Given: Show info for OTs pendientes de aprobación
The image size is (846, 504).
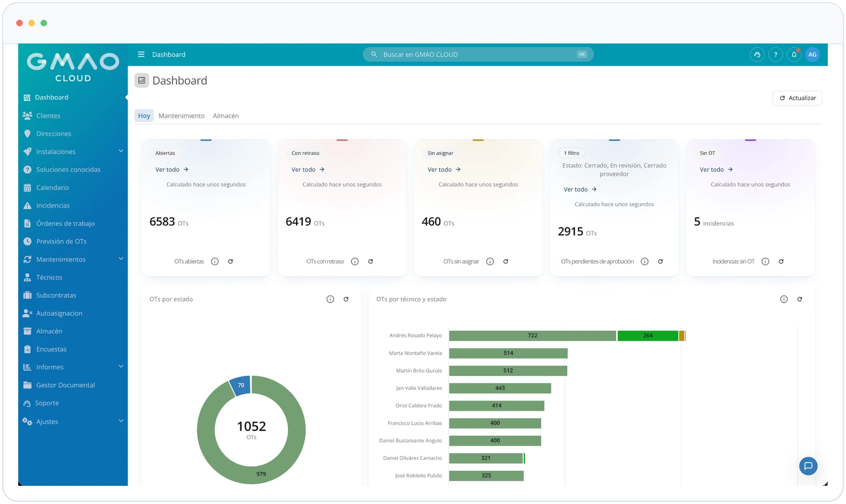Looking at the screenshot, I should click(645, 261).
